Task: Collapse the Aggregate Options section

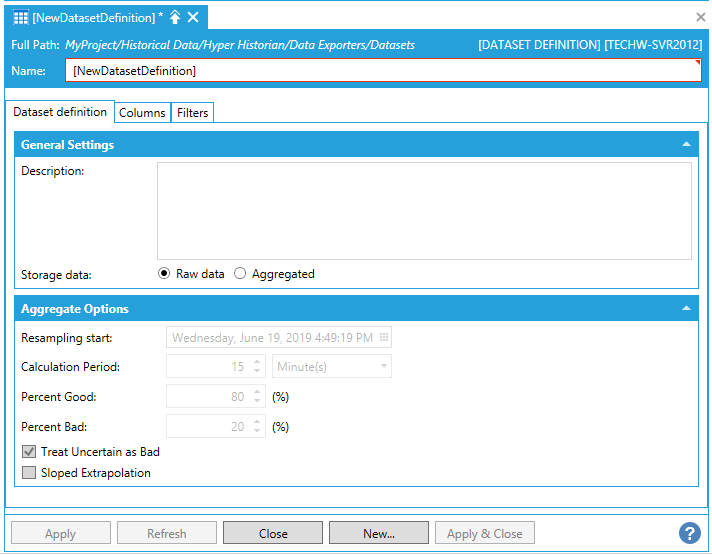Action: pos(686,309)
